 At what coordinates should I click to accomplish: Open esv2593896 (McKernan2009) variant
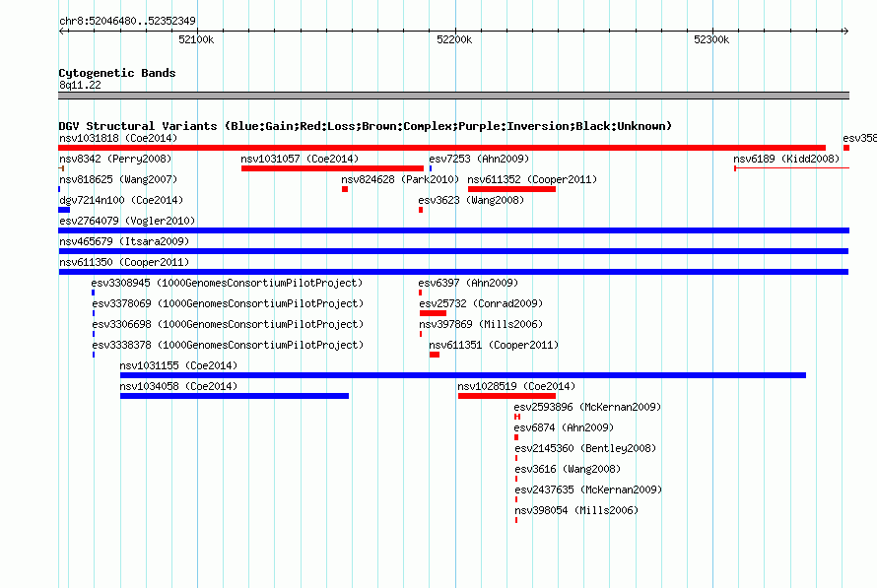[587, 407]
